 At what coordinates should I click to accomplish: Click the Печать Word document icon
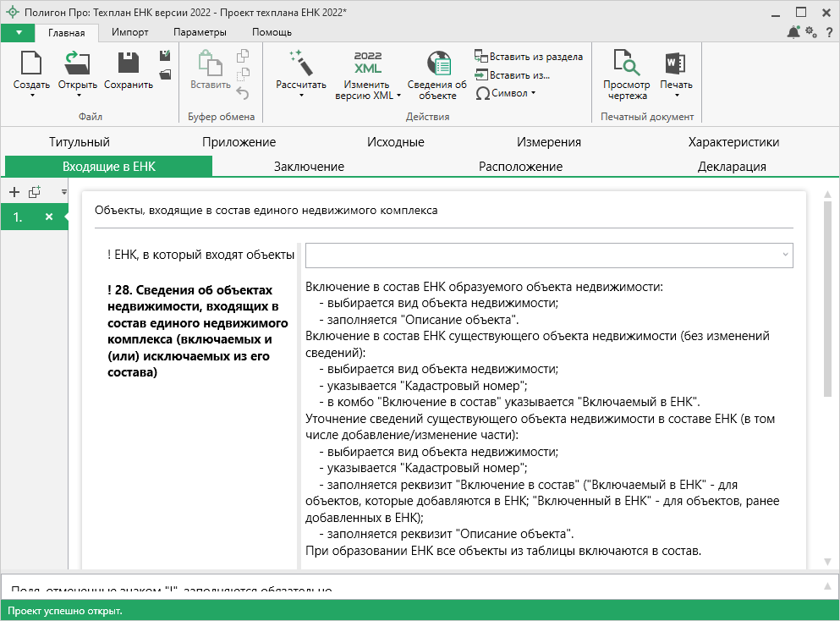coord(676,63)
